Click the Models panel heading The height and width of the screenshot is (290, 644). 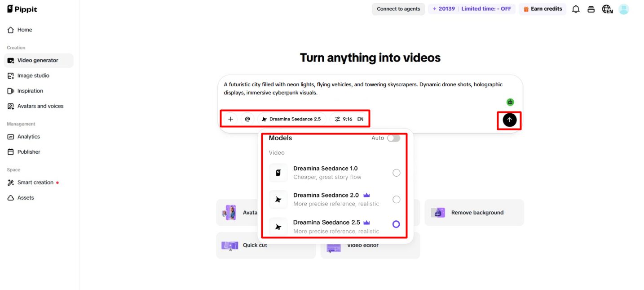(280, 138)
